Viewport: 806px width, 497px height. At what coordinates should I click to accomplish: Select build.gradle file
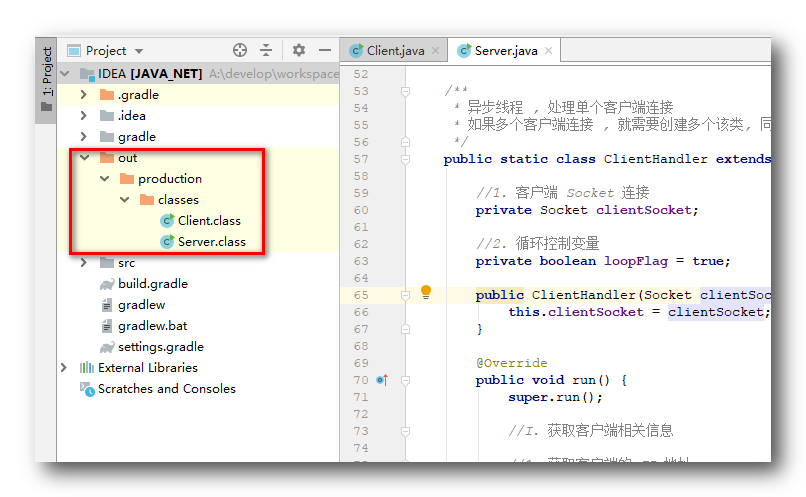[x=153, y=284]
